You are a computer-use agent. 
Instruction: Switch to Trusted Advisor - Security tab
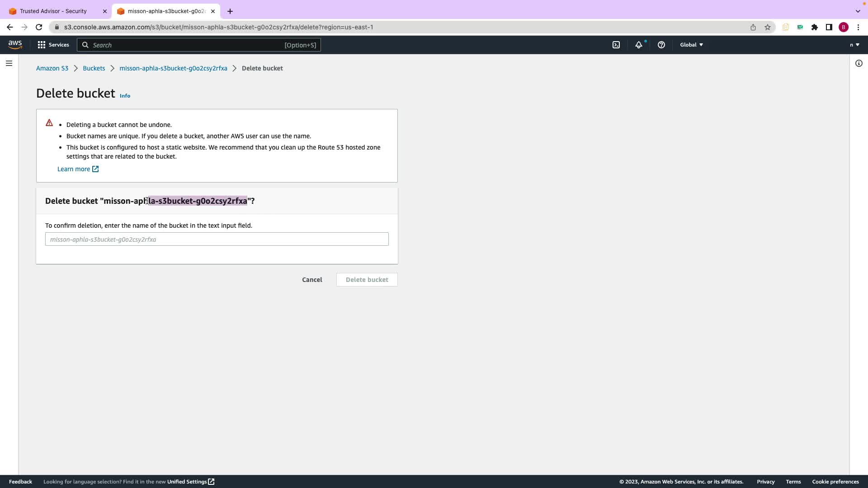(53, 11)
